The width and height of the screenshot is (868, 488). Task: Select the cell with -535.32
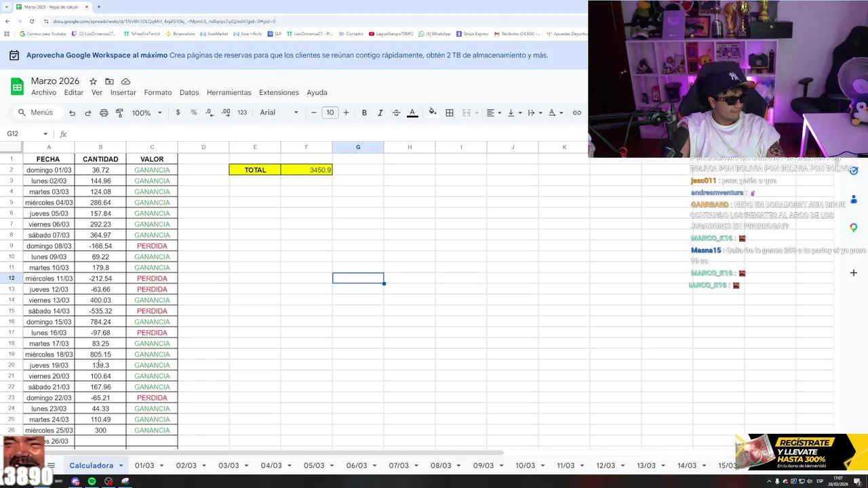tap(100, 311)
